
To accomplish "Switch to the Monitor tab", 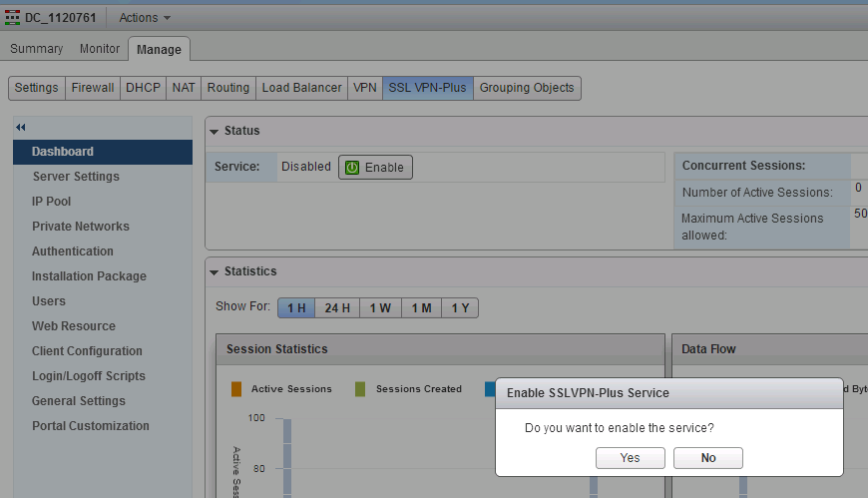I will 100,49.
